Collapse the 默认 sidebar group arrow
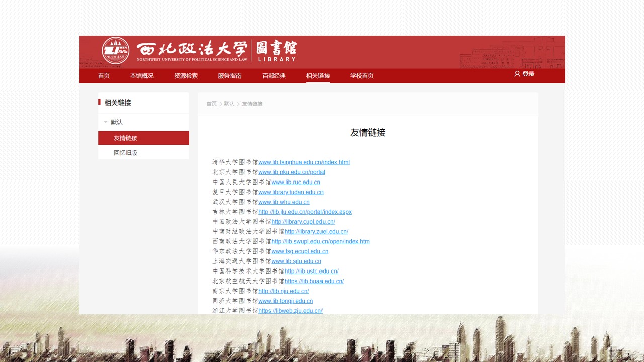This screenshot has width=644, height=362. coord(106,122)
